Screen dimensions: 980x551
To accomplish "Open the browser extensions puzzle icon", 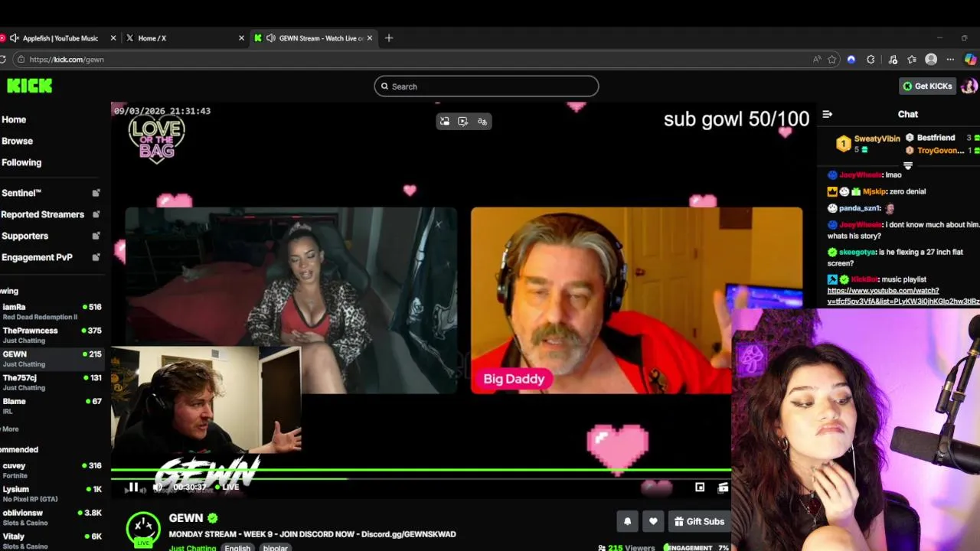I will click(871, 59).
